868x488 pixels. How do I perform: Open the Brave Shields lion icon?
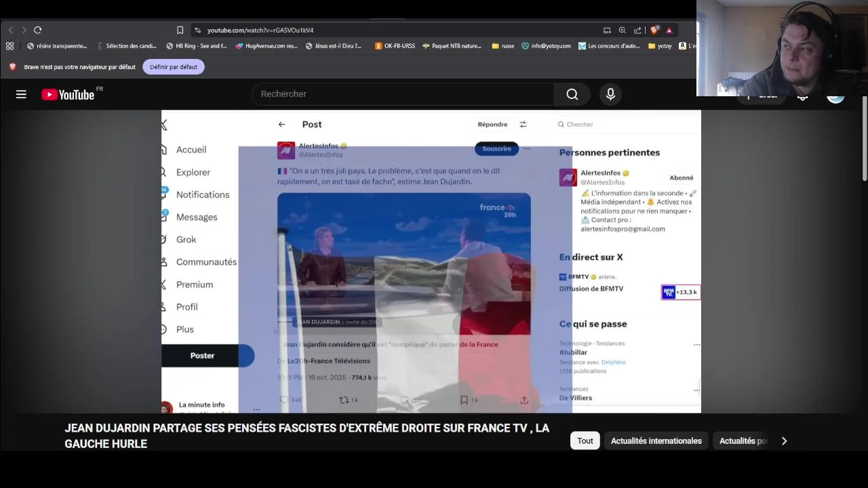[x=654, y=30]
